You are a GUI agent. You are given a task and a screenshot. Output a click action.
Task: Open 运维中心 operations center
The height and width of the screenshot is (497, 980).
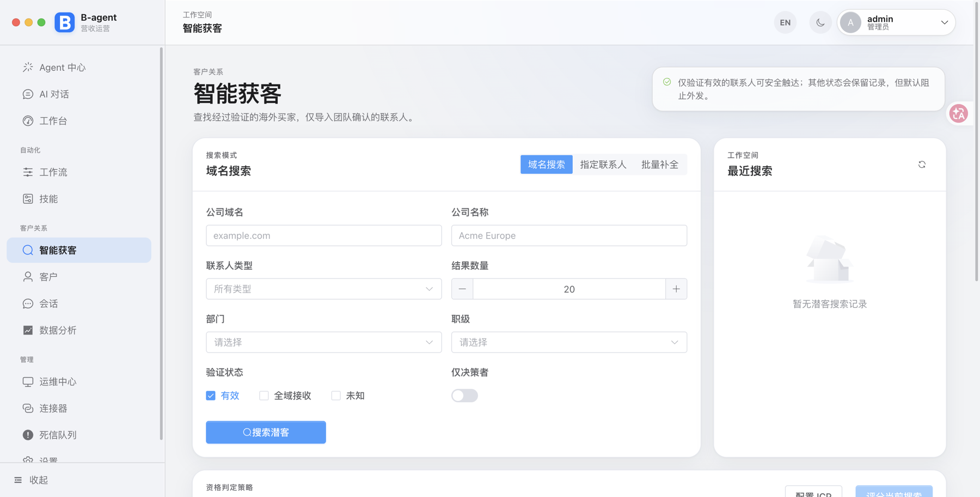(79, 381)
